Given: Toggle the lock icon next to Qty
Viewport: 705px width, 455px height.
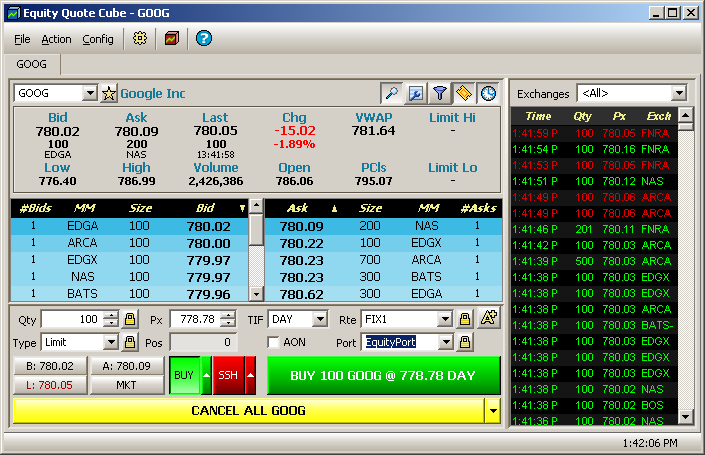Looking at the screenshot, I should pyautogui.click(x=130, y=319).
